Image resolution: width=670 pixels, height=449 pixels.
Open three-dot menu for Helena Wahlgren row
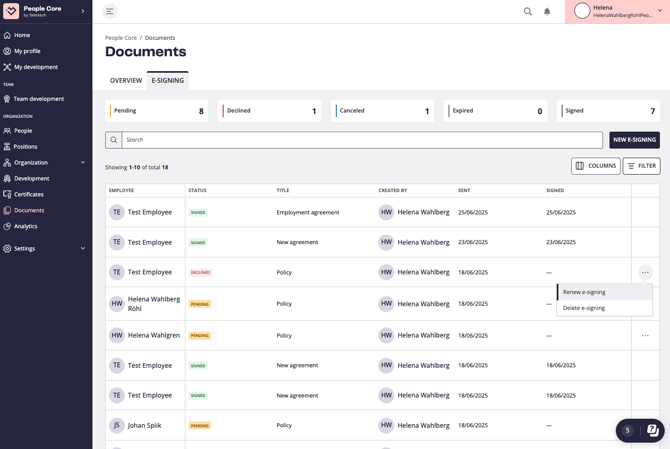pos(645,336)
